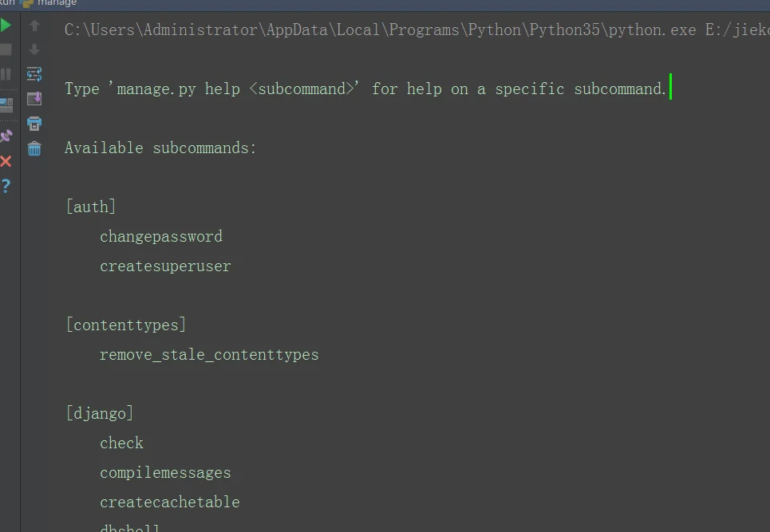The width and height of the screenshot is (770, 532).
Task: Toggle Scroll to the End icon
Action: (x=34, y=99)
